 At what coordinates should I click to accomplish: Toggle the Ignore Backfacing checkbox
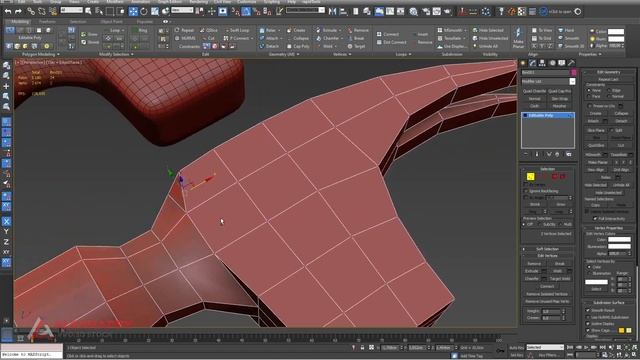tap(526, 191)
